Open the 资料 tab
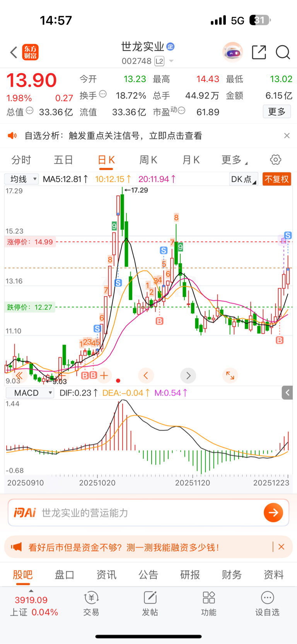297x644 pixels. pos(273,575)
